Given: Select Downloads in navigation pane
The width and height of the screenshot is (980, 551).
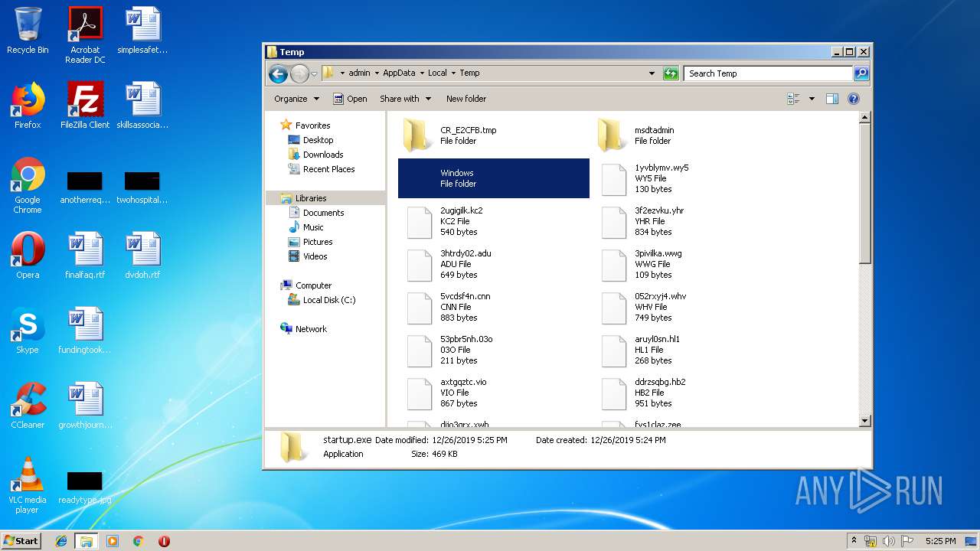Looking at the screenshot, I should point(322,155).
